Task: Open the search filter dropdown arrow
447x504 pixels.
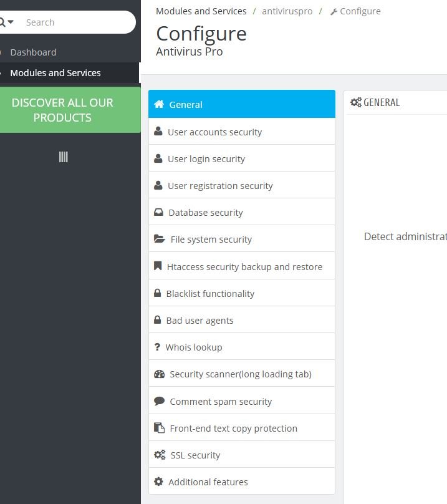Action: (x=10, y=22)
